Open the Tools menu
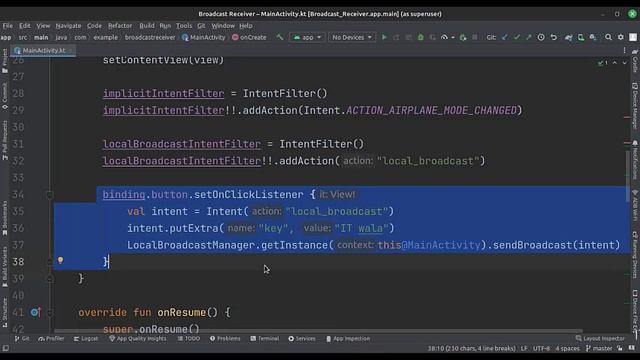This screenshot has height=360, width=640. pyautogui.click(x=184, y=25)
